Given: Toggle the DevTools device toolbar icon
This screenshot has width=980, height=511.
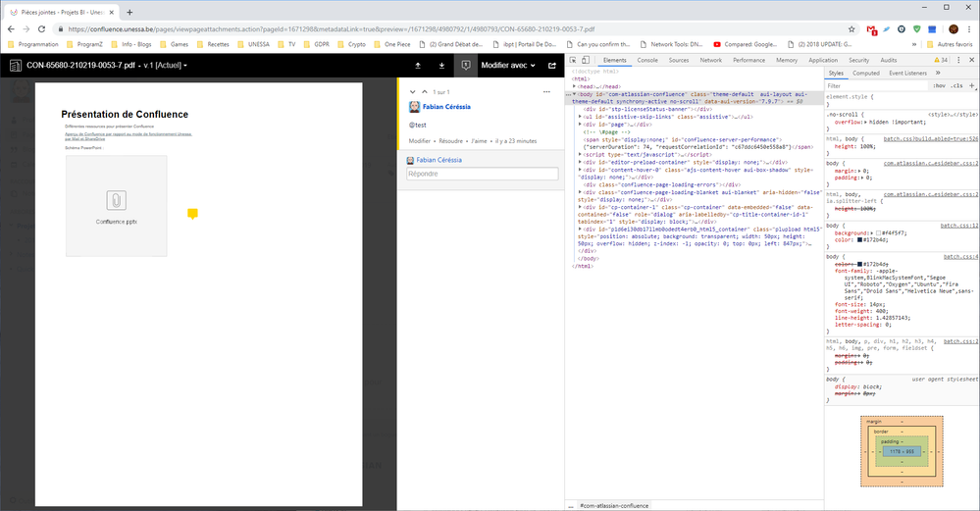Looking at the screenshot, I should click(586, 60).
